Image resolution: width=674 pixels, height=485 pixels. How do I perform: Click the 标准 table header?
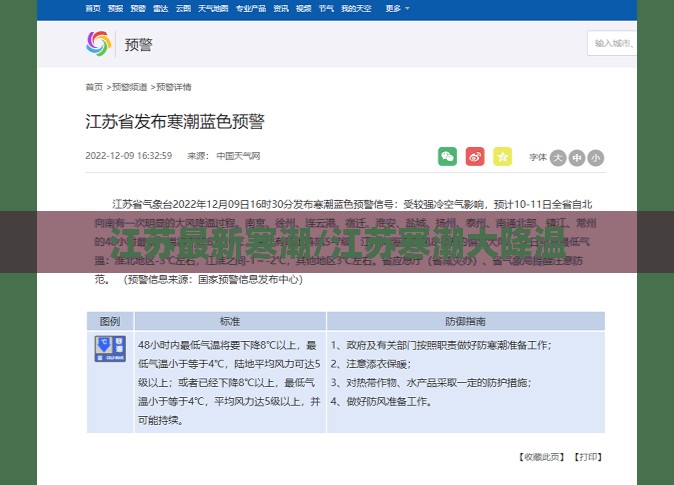[x=230, y=321]
